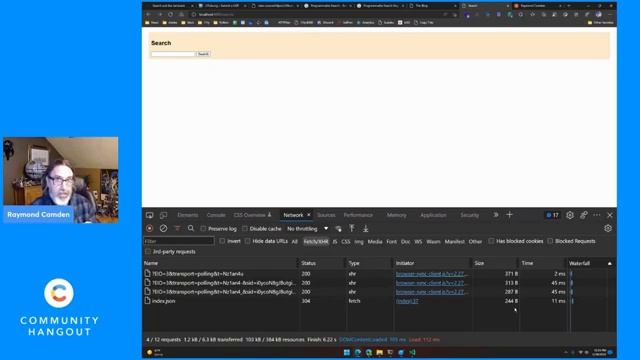This screenshot has width=640, height=360.
Task: Open DevTools settings gear in tab bar
Action: (x=570, y=215)
